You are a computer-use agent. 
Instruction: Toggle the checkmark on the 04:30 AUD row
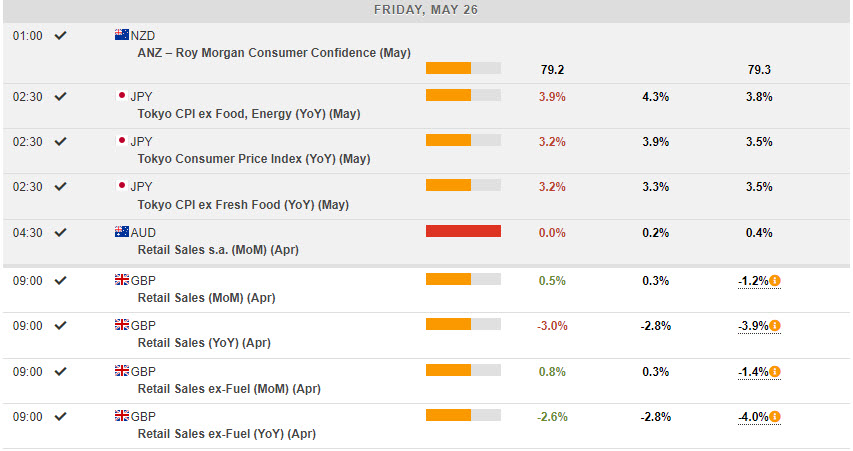(x=60, y=232)
